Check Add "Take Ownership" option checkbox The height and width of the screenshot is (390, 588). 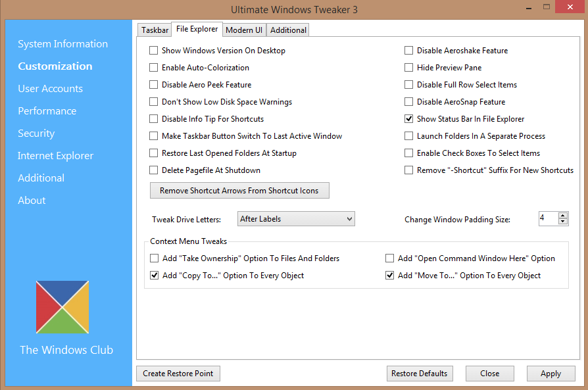(154, 258)
